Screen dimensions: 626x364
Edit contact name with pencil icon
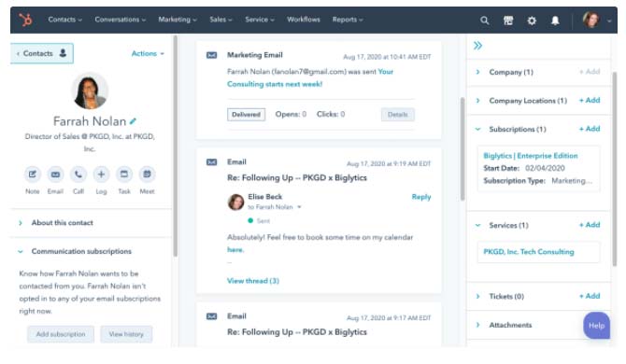point(133,120)
